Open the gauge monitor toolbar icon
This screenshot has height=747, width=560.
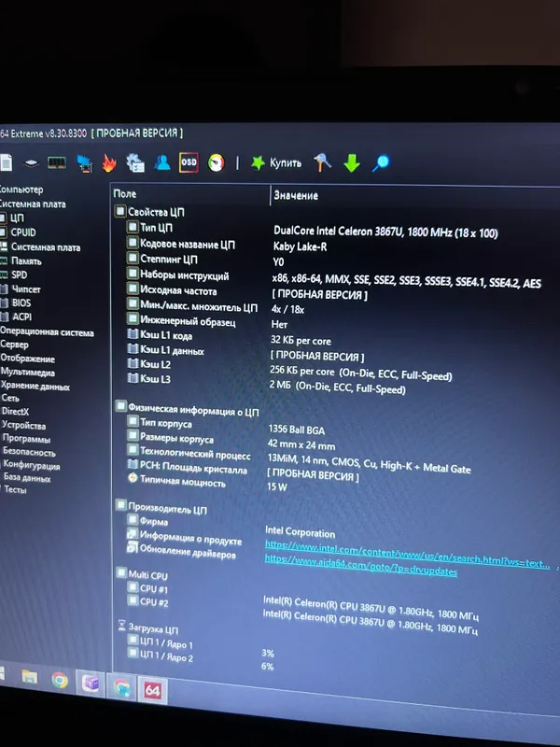click(217, 162)
